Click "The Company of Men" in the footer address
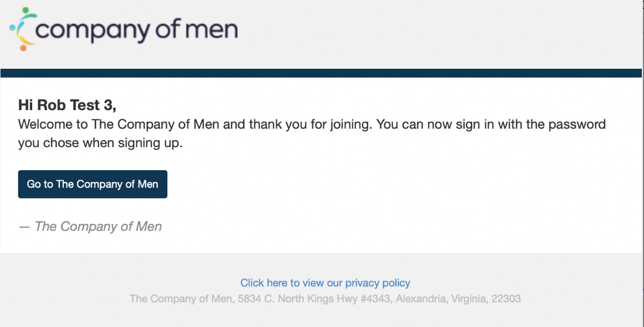644x327 pixels. tap(180, 299)
